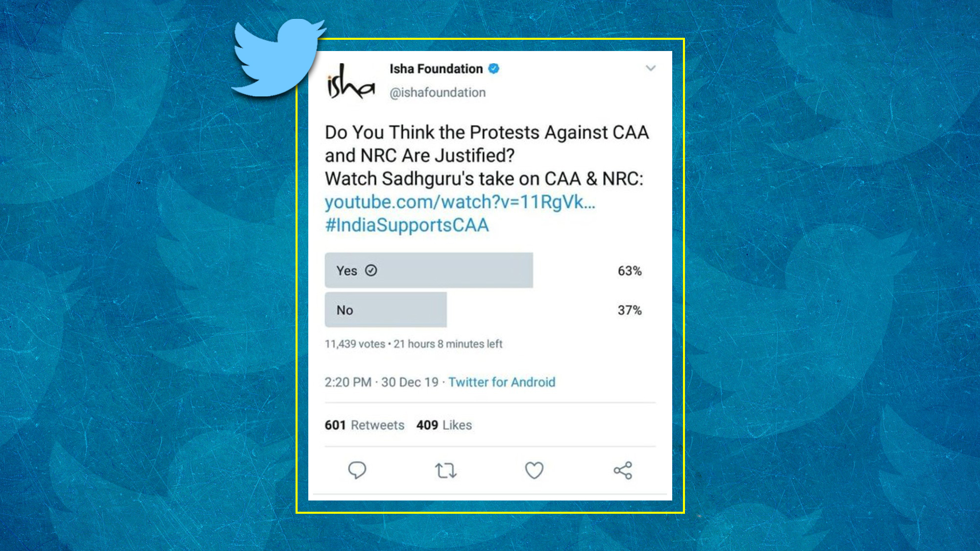Open the @ishafoundation handle

[437, 92]
